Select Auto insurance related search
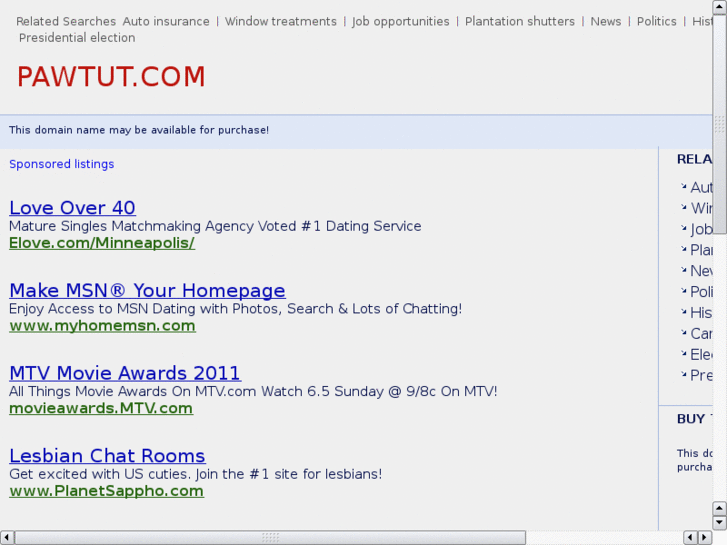 166,21
